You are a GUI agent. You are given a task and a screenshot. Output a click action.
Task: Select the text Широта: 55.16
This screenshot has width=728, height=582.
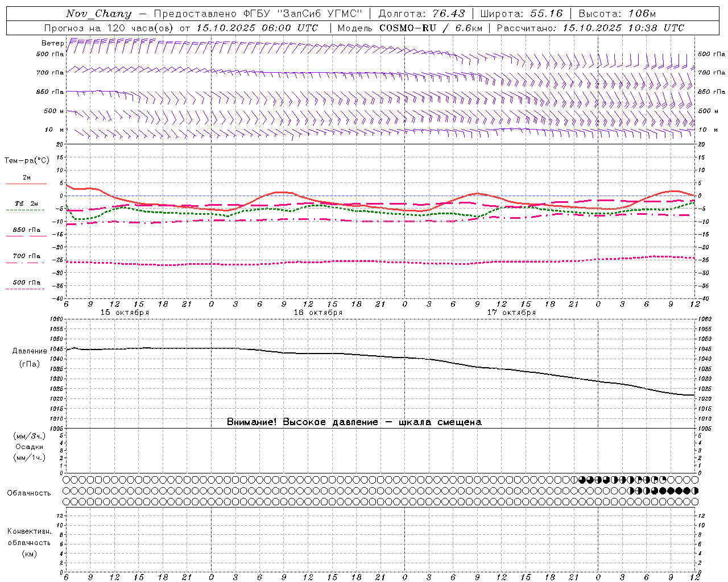pyautogui.click(x=521, y=14)
